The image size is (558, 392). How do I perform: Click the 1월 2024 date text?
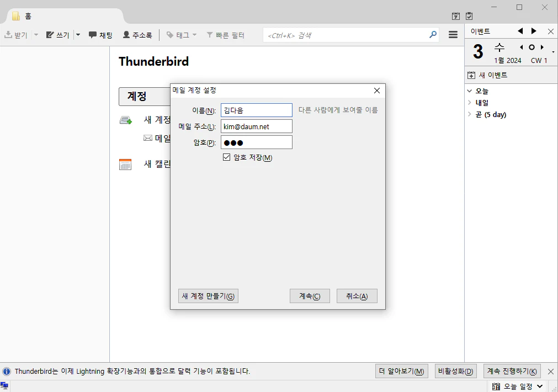point(507,61)
